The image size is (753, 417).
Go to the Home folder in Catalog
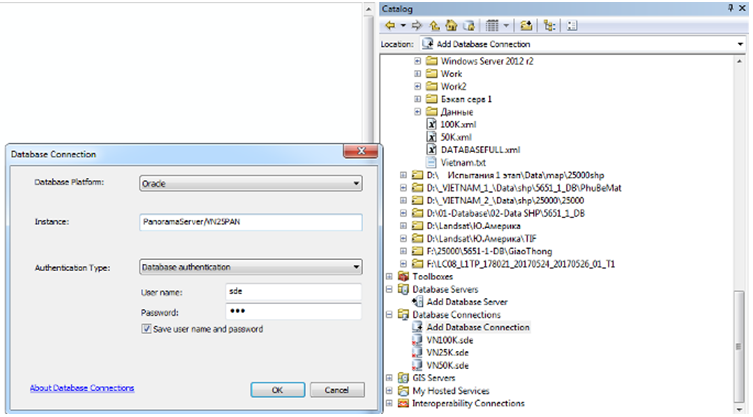coord(449,25)
